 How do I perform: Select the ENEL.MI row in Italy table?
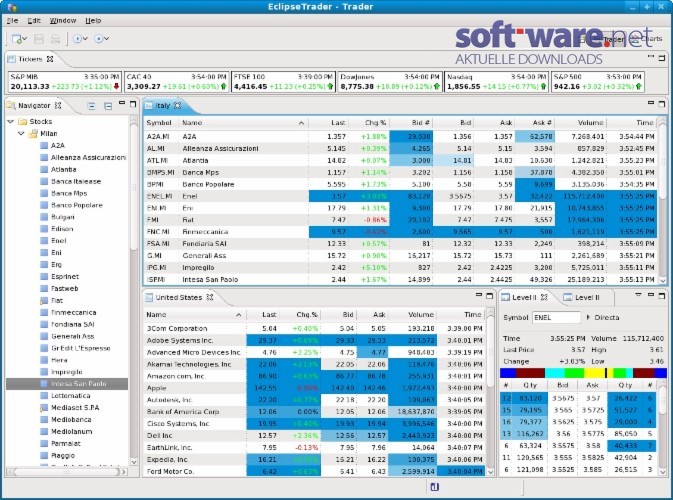pos(400,196)
